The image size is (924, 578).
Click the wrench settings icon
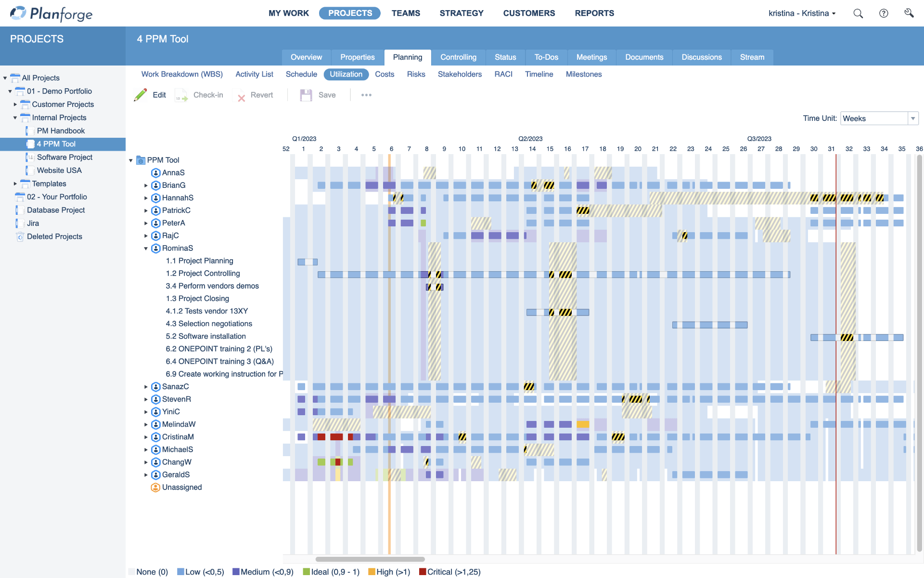[909, 13]
